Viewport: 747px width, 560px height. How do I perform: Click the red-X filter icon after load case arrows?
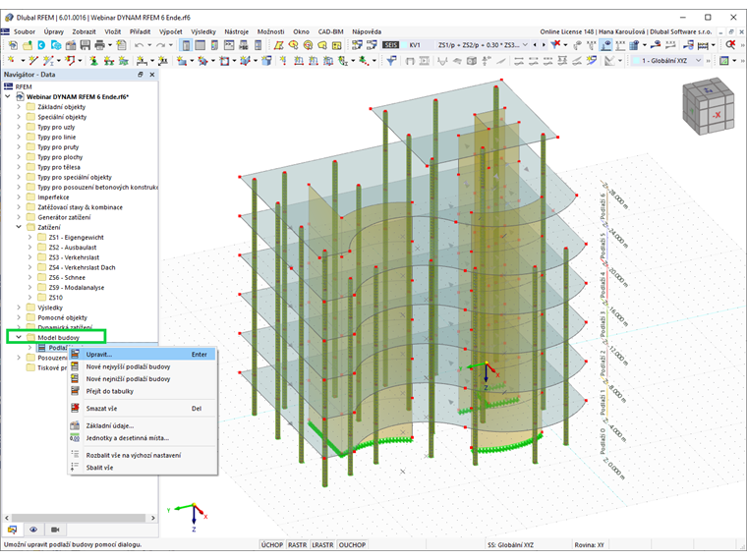[x=555, y=45]
